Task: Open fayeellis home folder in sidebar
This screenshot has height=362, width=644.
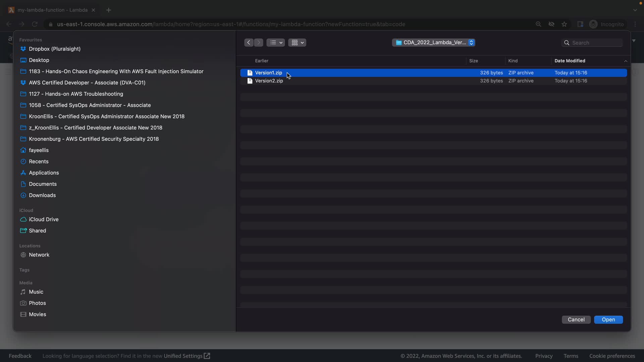Action: pos(39,150)
